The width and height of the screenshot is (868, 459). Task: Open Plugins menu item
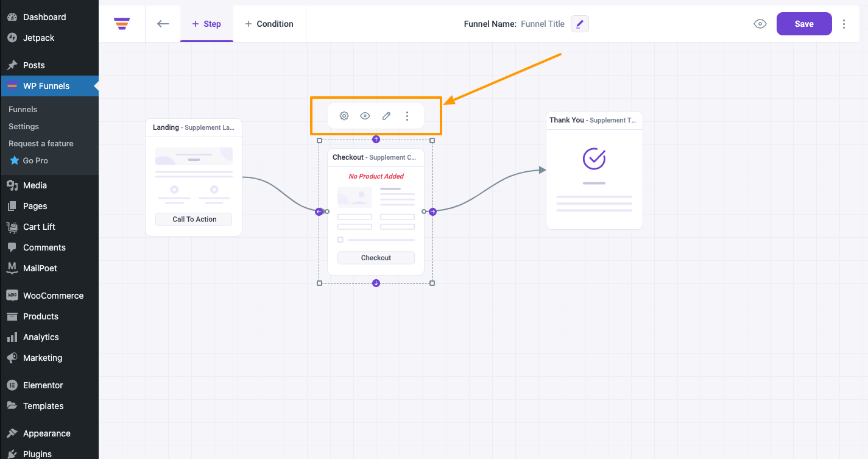[x=49, y=454]
